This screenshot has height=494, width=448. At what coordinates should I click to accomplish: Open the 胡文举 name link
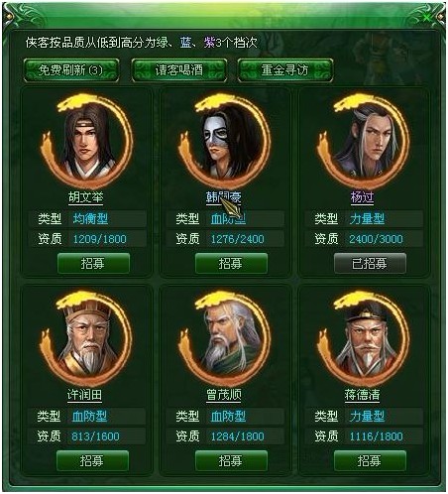click(86, 197)
